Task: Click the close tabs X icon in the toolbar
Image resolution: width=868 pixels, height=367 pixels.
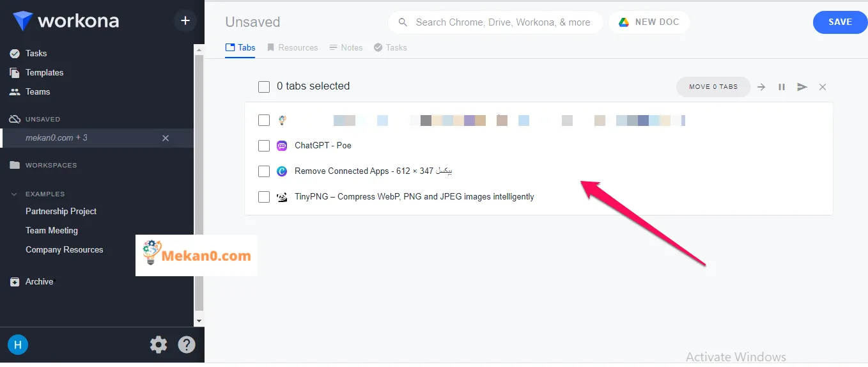Action: [x=823, y=87]
